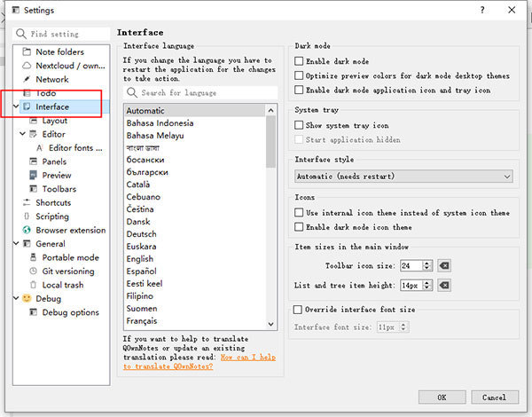Click the Search for language magnifier icon
Screen dimensions: 532x417
click(x=132, y=92)
